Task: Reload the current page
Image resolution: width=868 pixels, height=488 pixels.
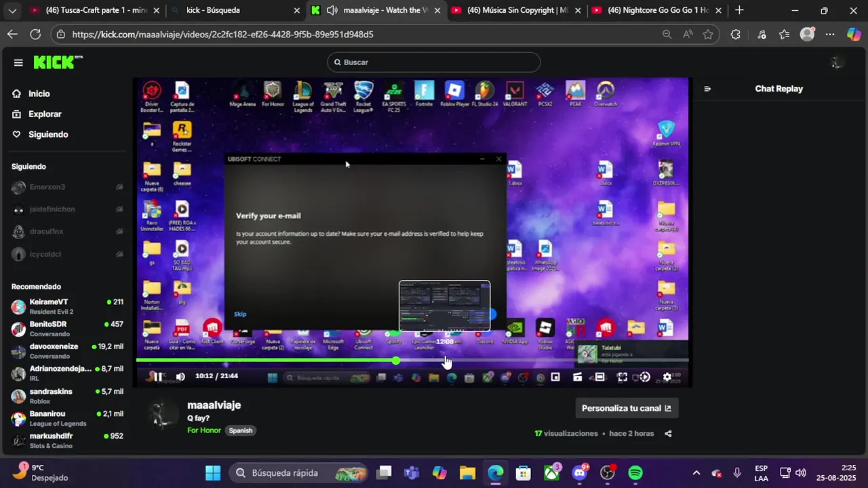Action: (35, 34)
